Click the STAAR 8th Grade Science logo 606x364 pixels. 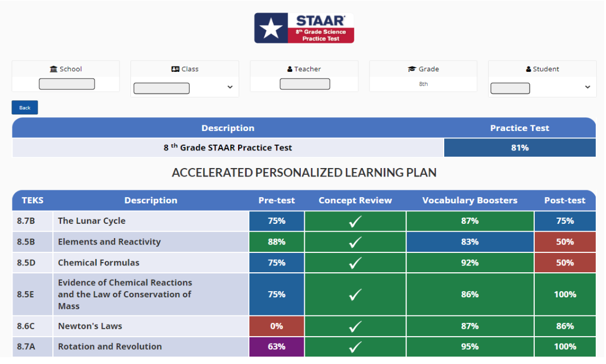click(x=304, y=28)
